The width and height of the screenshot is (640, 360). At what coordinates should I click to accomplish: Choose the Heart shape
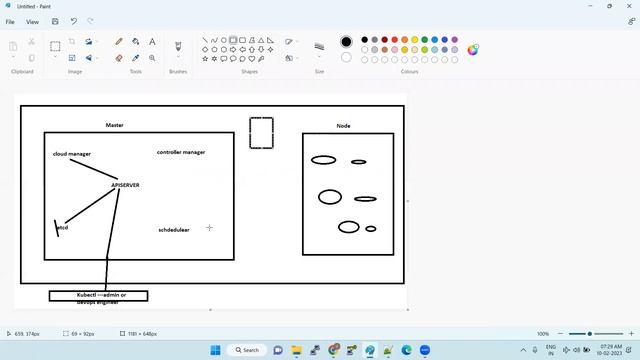coord(252,59)
